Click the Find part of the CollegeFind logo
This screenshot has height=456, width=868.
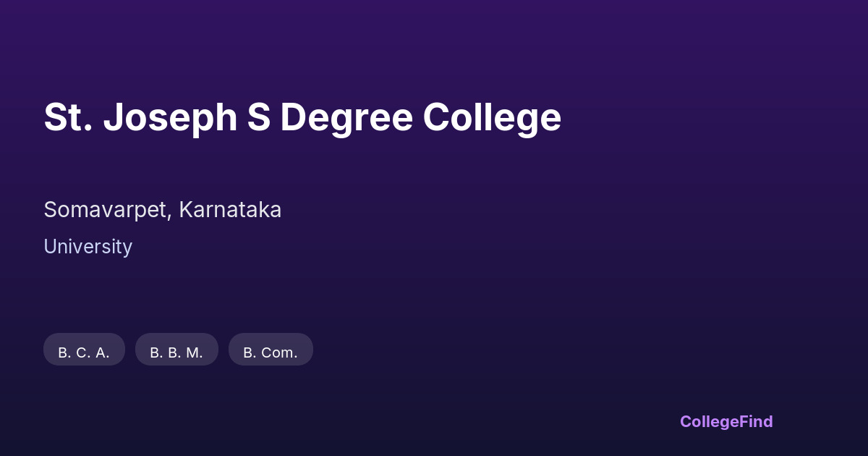756,421
